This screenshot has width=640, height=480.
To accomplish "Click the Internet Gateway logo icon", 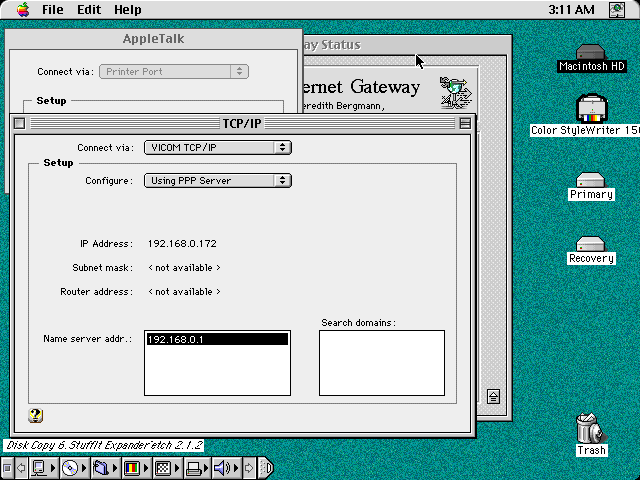I will (x=456, y=93).
